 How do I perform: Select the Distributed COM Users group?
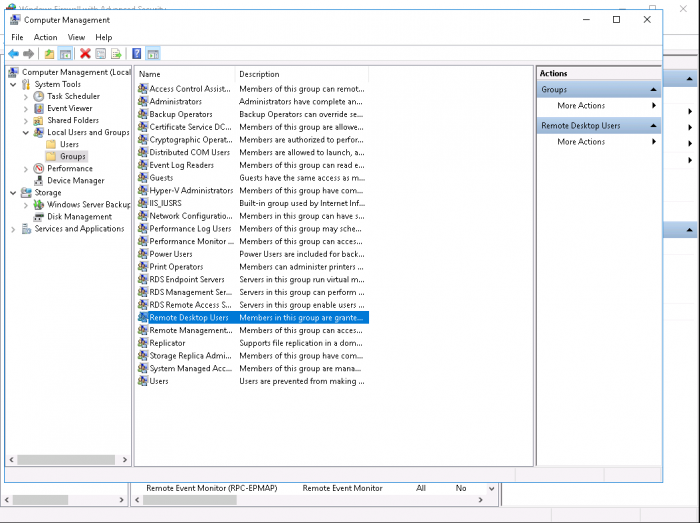pyautogui.click(x=189, y=152)
